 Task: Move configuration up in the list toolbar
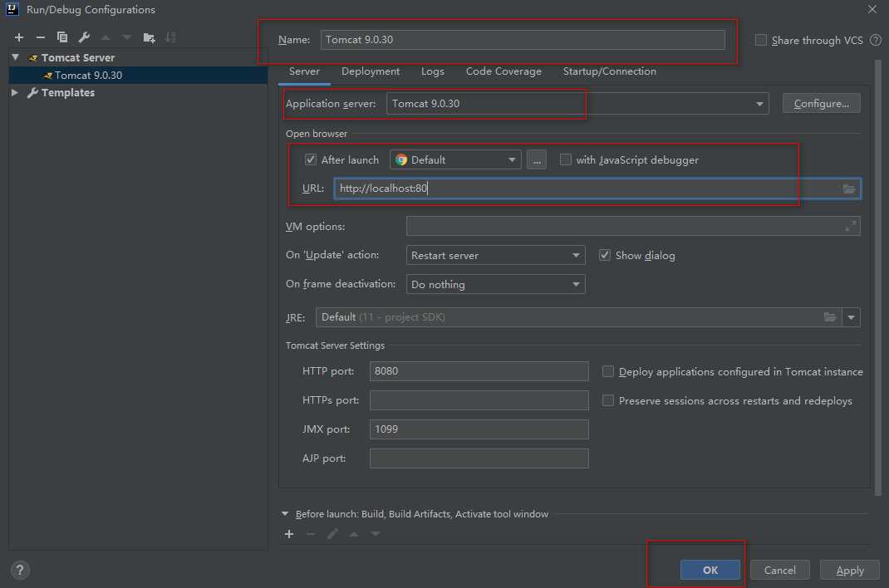106,37
